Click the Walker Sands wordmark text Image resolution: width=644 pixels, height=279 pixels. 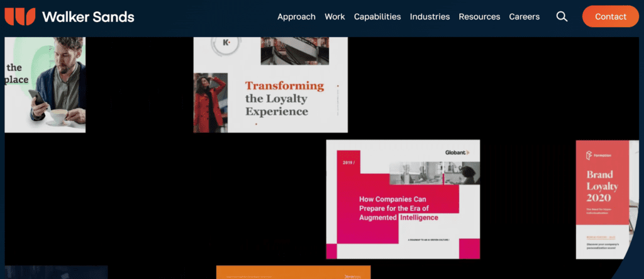(88, 17)
